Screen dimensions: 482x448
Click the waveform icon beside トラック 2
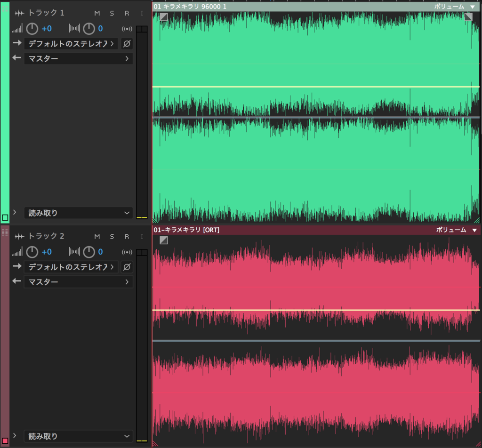pos(19,236)
